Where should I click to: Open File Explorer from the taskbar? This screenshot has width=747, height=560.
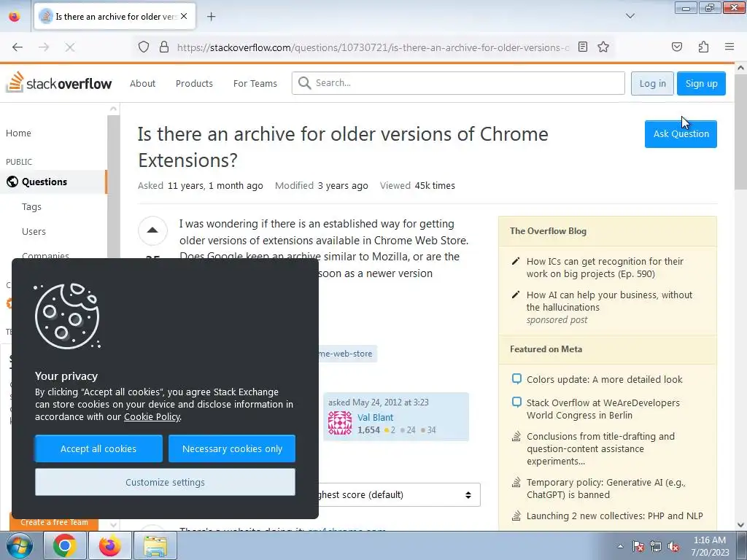155,545
